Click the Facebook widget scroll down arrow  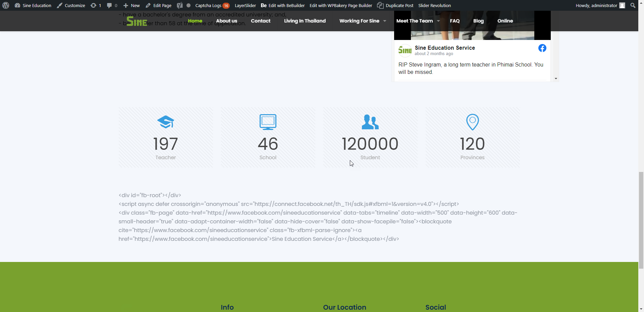coord(556,79)
